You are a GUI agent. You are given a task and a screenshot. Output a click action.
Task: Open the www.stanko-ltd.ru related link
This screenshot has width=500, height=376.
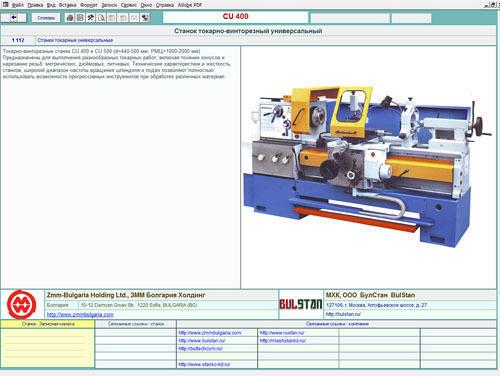click(x=204, y=364)
